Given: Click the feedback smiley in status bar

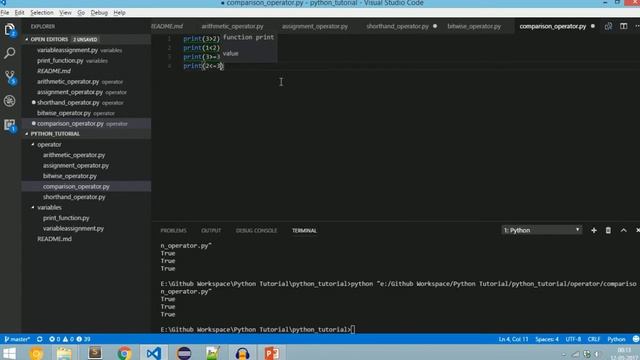Looking at the screenshot, I should pos(636,339).
